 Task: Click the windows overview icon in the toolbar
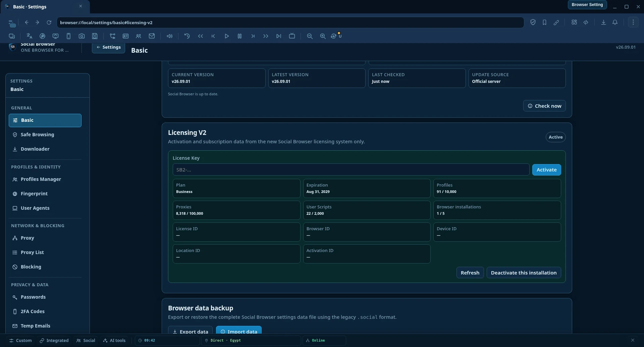tap(12, 36)
